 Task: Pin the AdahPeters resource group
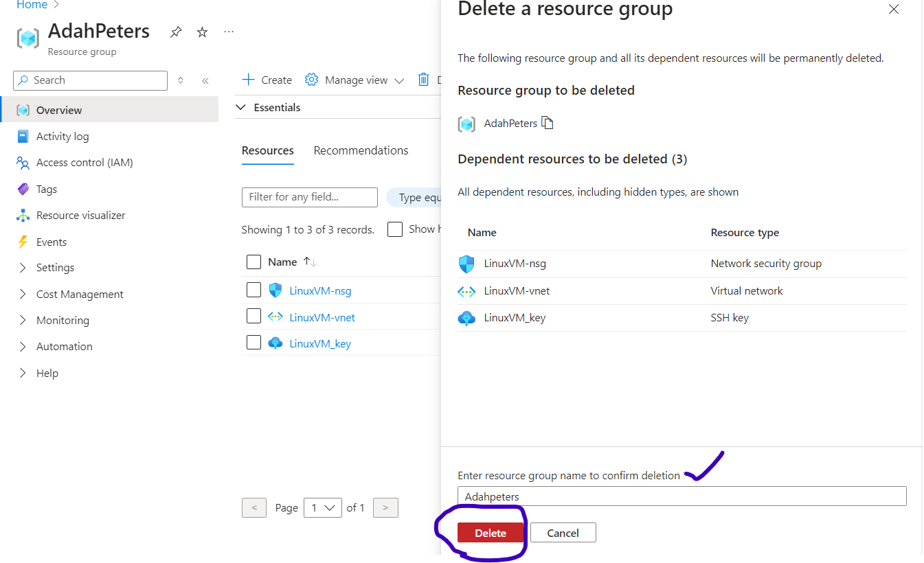tap(176, 32)
